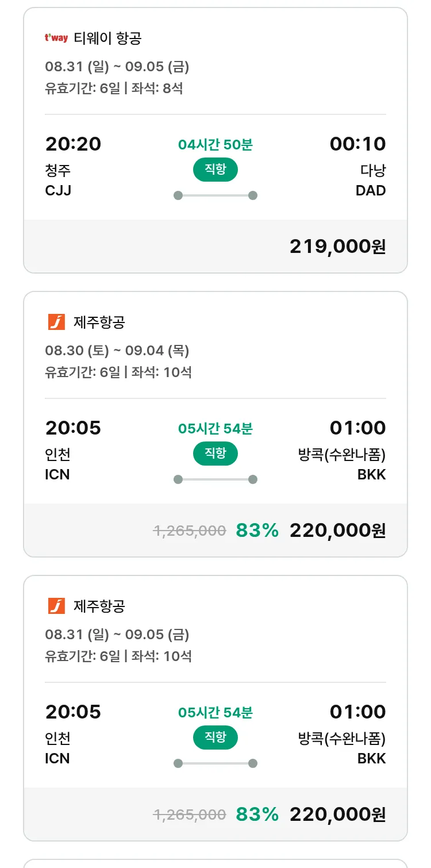Viewport: 431px width, 868px height.
Task: Tap 83% discount on 08.30 Jeju flight
Action: [x=257, y=531]
